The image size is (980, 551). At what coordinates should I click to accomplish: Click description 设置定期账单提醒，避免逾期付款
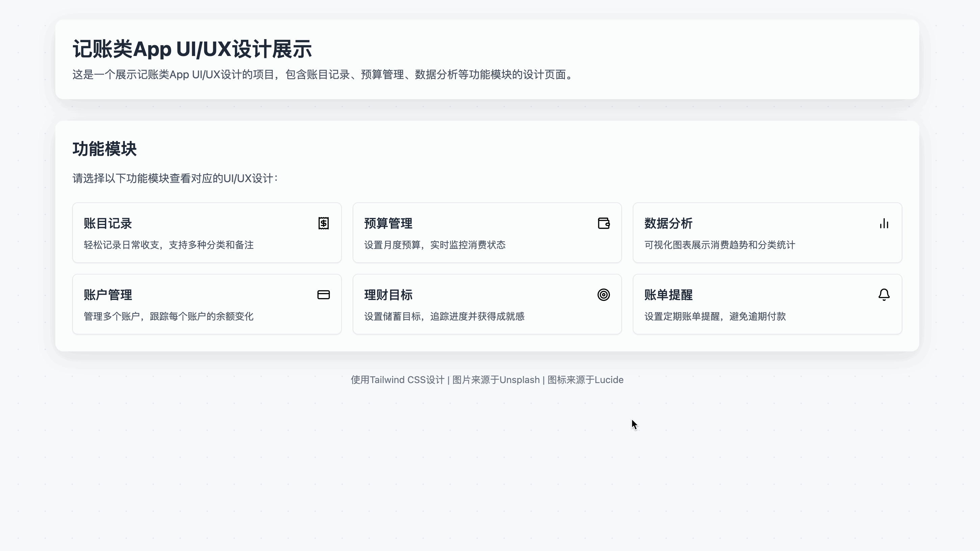click(x=714, y=316)
